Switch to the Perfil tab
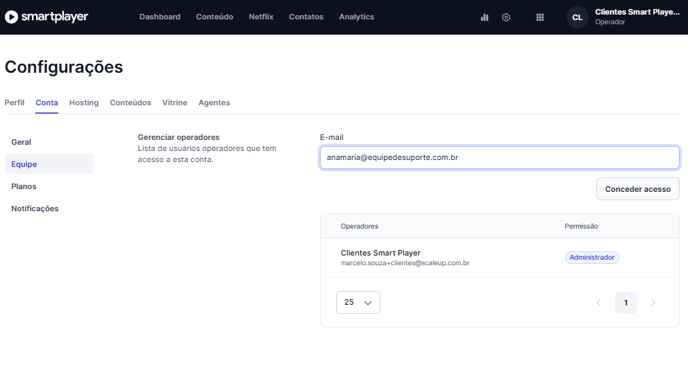688x374 pixels. point(14,103)
